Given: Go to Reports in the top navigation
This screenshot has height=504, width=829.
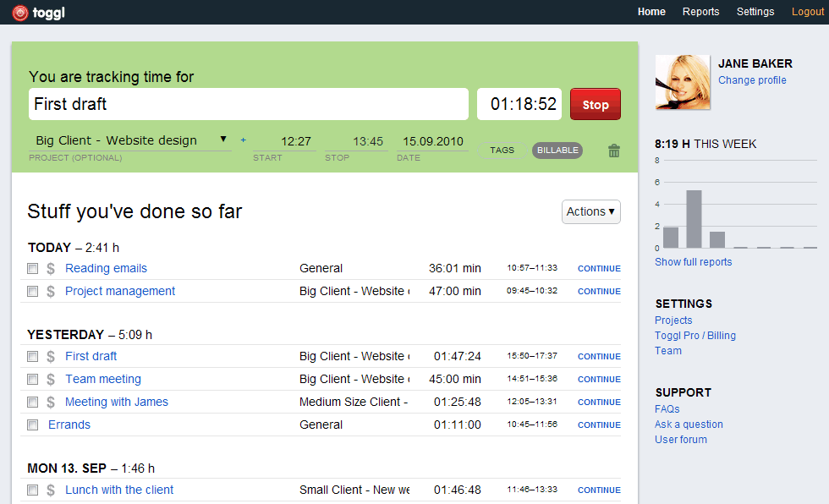Looking at the screenshot, I should pyautogui.click(x=700, y=12).
